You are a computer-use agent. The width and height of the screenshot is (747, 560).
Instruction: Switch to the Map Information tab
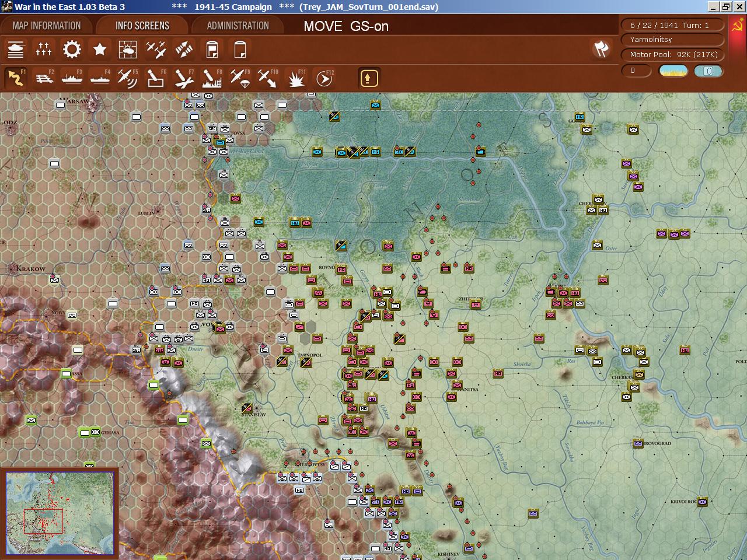[47, 26]
